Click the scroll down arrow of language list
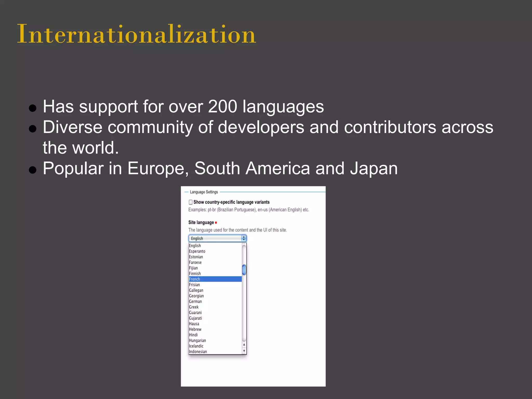The width and height of the screenshot is (532, 399). coord(244,351)
